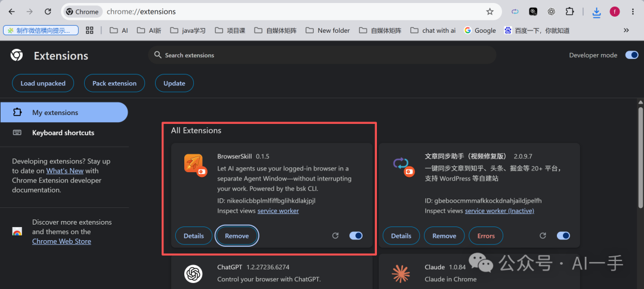This screenshot has width=644, height=289.
Task: Reload the 文章同步助手 extension
Action: [x=543, y=235]
